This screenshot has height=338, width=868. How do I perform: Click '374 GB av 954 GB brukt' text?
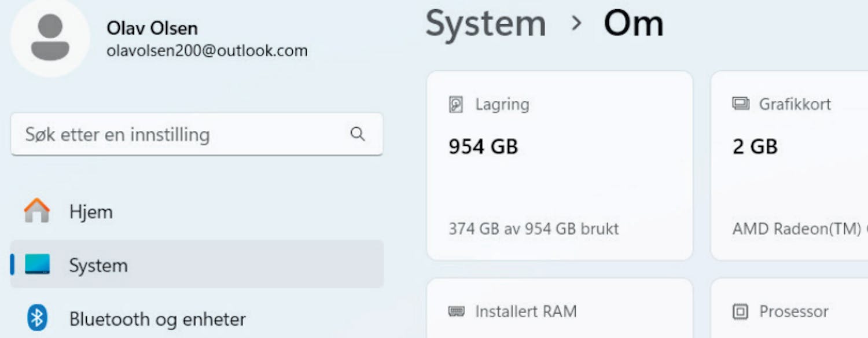click(534, 229)
